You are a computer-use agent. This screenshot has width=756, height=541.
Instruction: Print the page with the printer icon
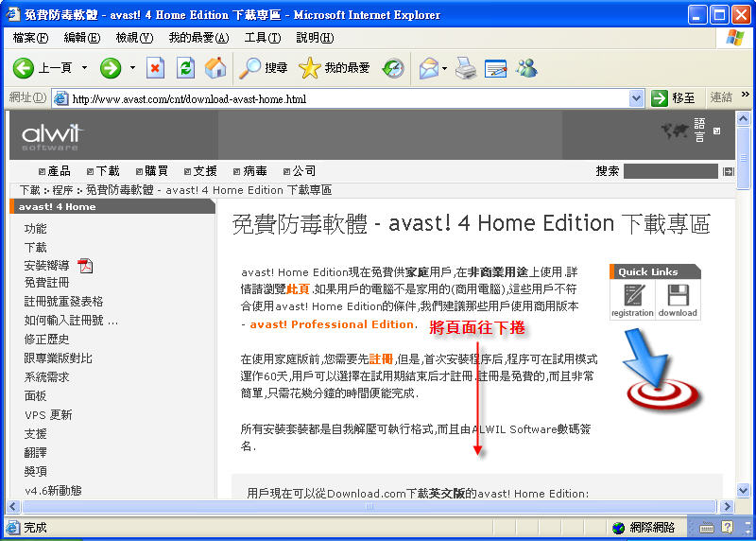tap(466, 68)
